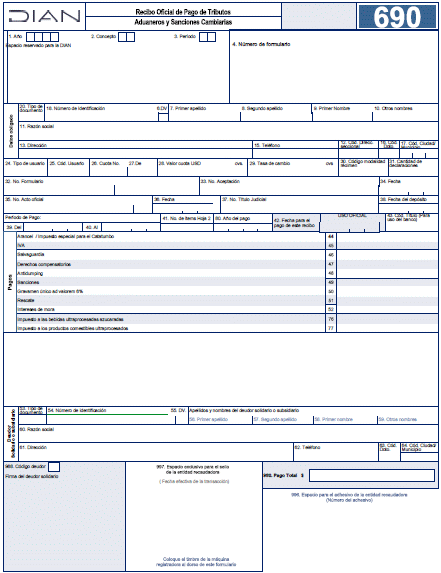Click the 25. Cód. Usuario field

tap(68, 168)
